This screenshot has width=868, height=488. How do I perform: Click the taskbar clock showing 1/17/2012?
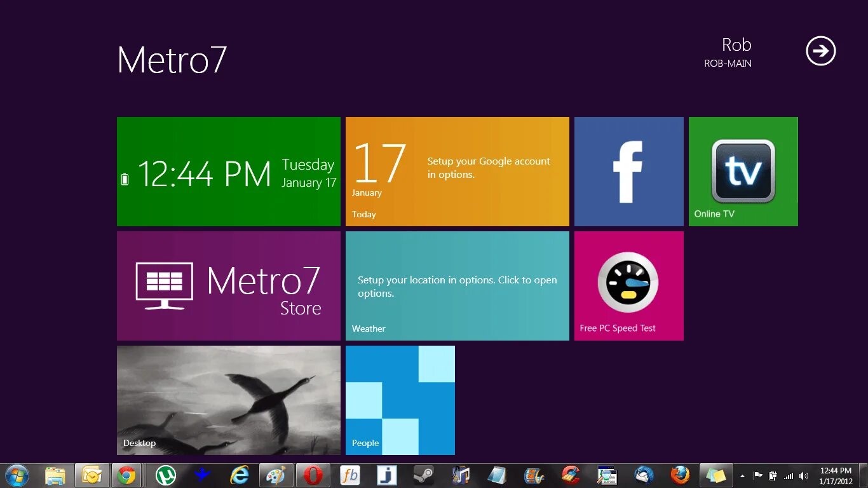pos(836,476)
